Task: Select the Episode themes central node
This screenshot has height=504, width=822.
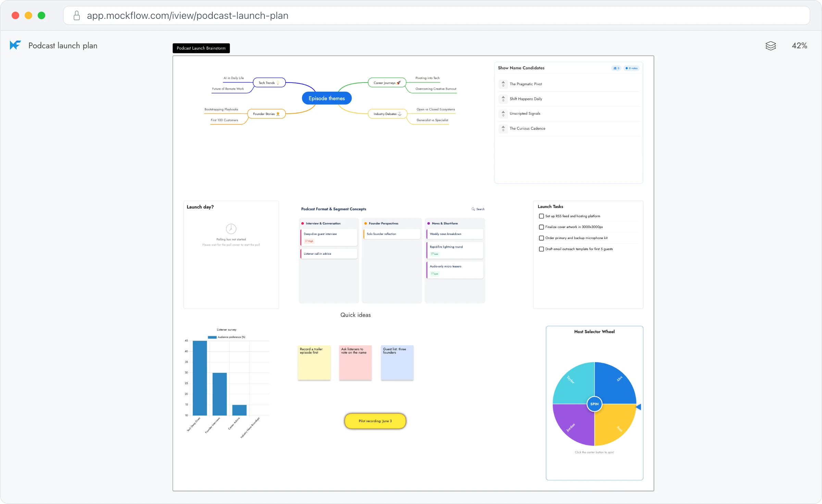Action: coord(327,98)
